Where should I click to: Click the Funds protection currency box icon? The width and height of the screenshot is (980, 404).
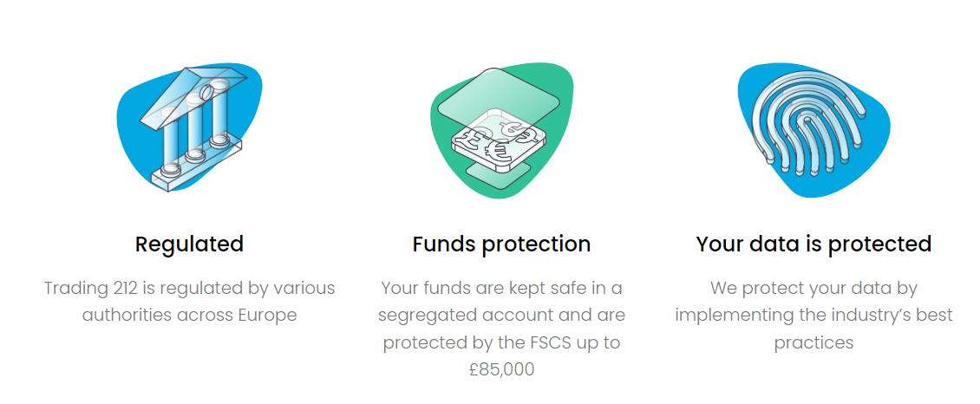[x=501, y=132]
